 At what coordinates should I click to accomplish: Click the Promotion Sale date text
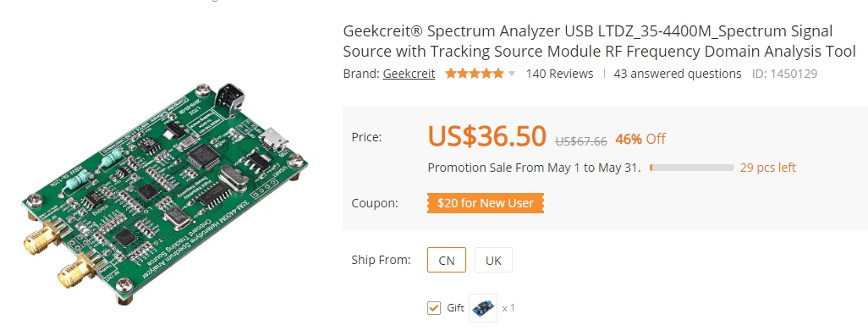(534, 168)
